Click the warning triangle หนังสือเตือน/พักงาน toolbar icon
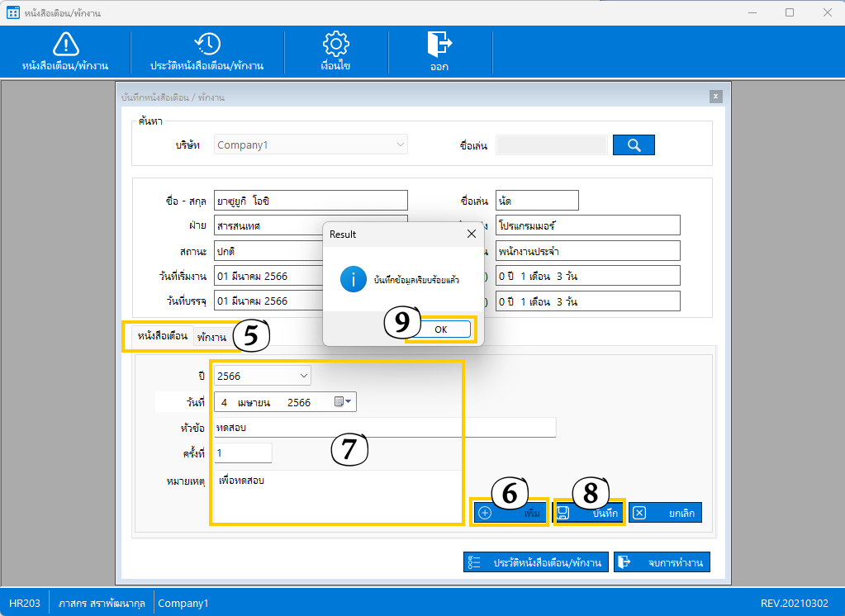845x616 pixels. click(65, 44)
